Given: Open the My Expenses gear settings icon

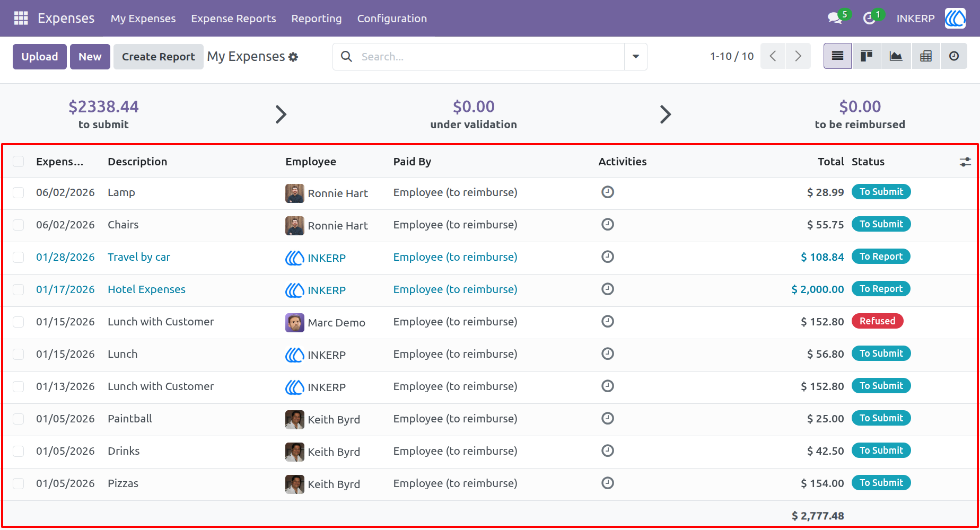Looking at the screenshot, I should (293, 57).
